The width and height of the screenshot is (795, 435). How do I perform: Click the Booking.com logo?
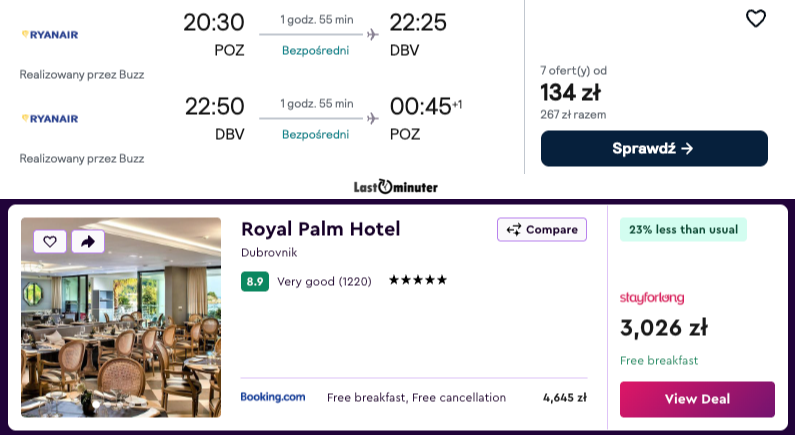coord(273,397)
